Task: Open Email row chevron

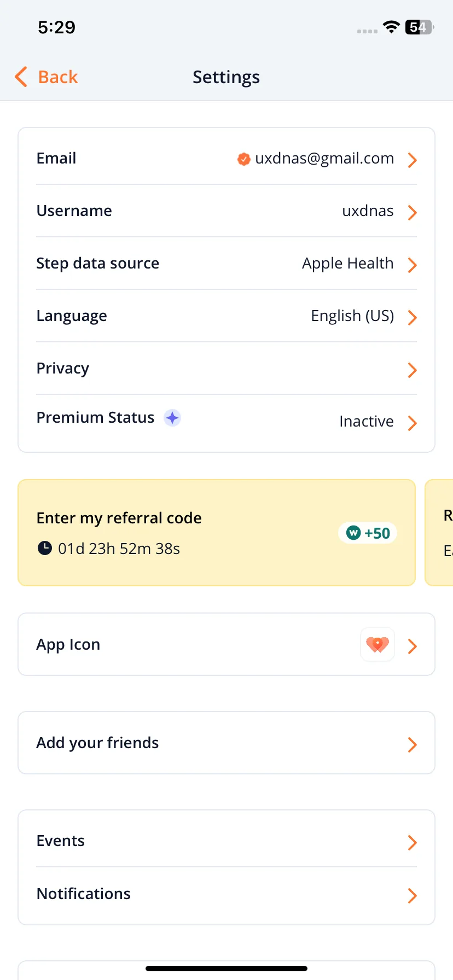Action: coord(413,160)
